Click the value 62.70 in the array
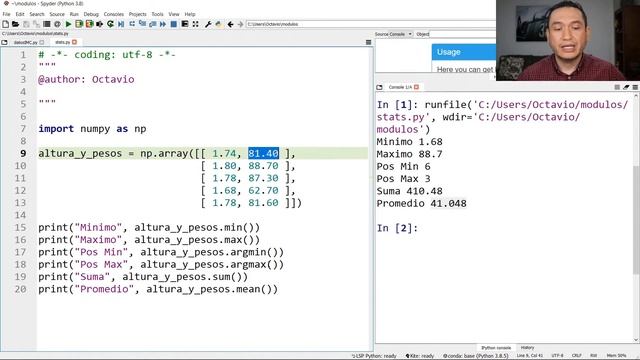The height and width of the screenshot is (360, 640). tap(263, 191)
